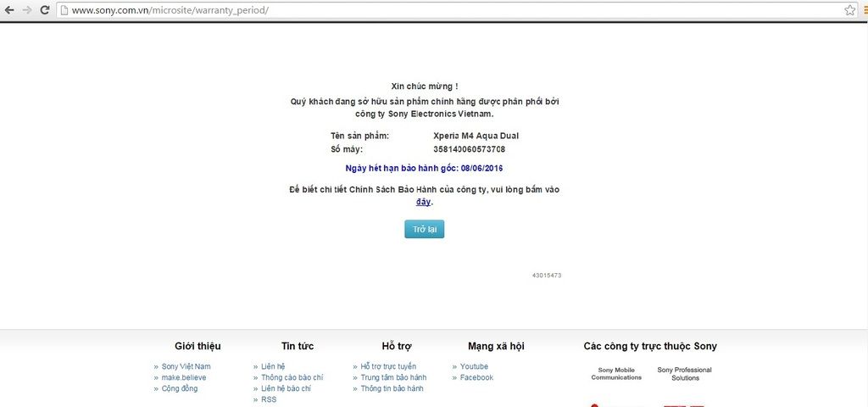Open the 'Cộng đồng' link
The height and width of the screenshot is (407, 868).
pos(179,388)
